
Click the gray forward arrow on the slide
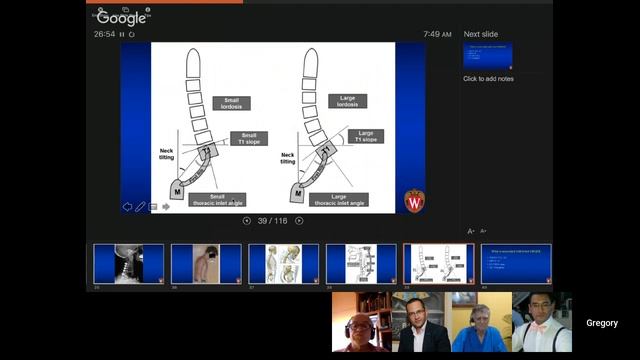tap(166, 207)
